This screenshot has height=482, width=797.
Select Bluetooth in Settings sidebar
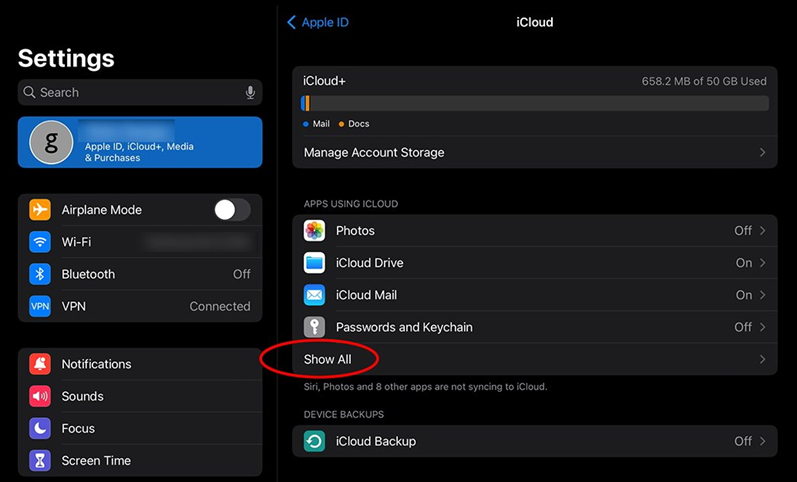point(140,274)
